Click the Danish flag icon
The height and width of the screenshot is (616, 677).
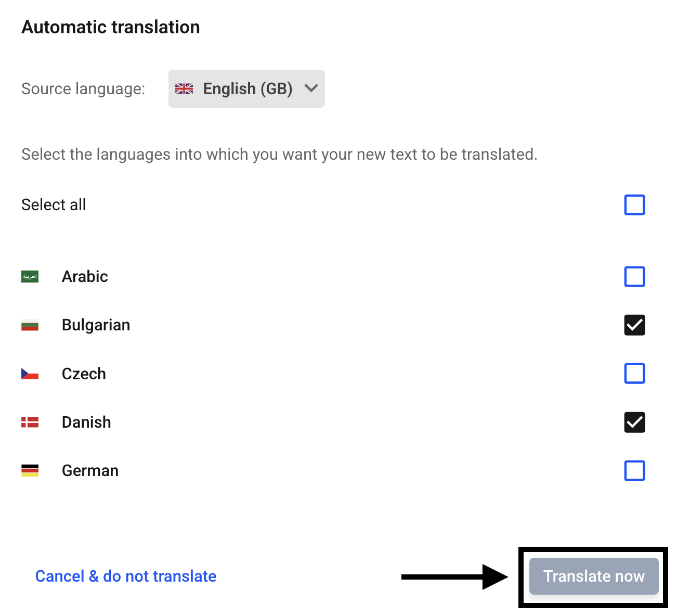click(x=30, y=422)
